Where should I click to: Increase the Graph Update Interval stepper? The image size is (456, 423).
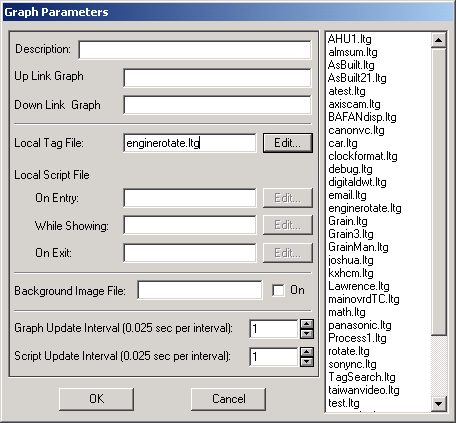click(x=307, y=324)
